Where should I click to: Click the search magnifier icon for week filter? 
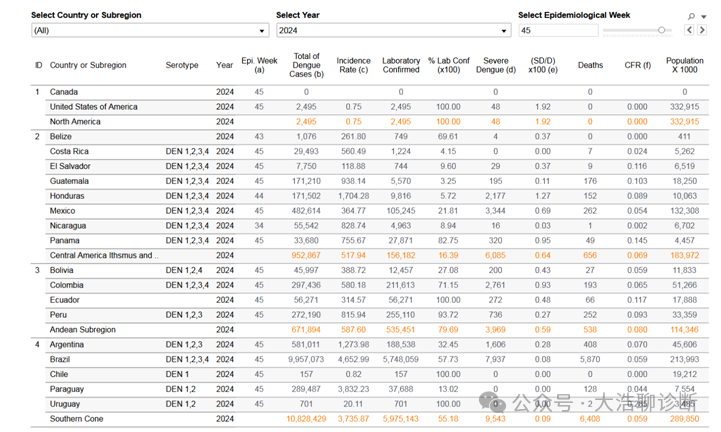690,16
